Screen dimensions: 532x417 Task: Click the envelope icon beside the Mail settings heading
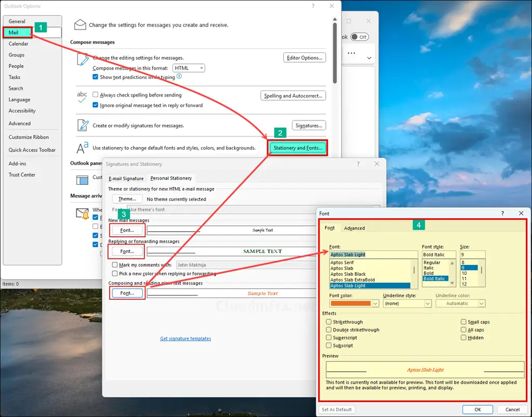(x=79, y=24)
